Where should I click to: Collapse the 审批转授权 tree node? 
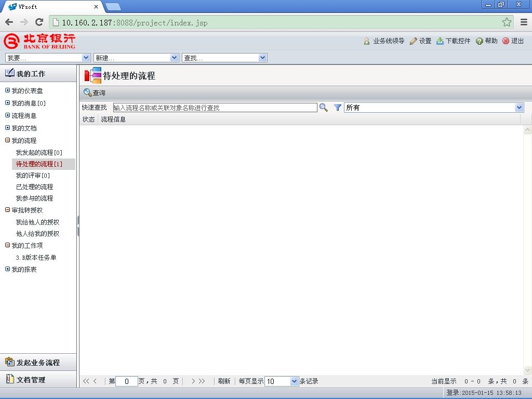7,210
